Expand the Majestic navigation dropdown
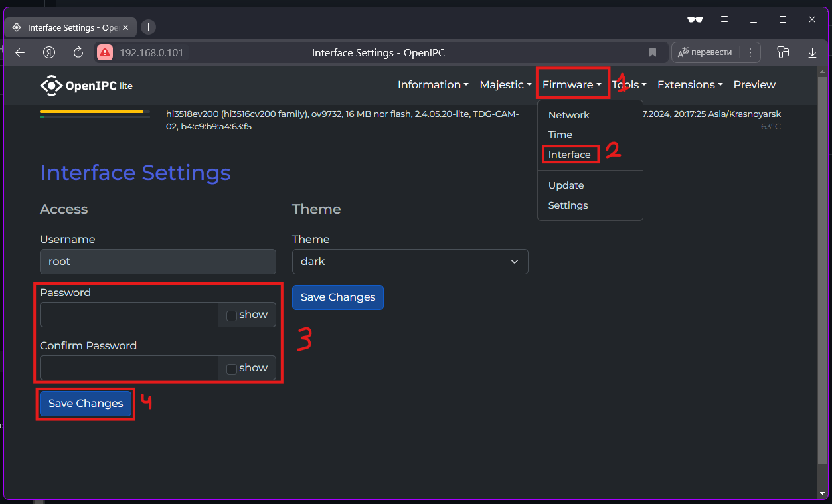This screenshot has width=832, height=504. pos(505,85)
